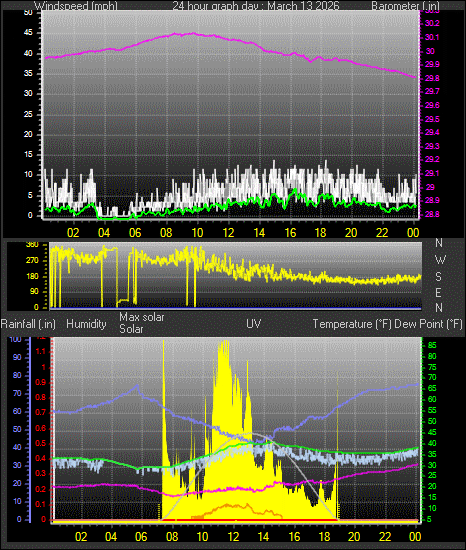This screenshot has height=550, width=466.
Task: Click the '24 hour graph day : March 13 2026' title
Action: click(x=256, y=6)
